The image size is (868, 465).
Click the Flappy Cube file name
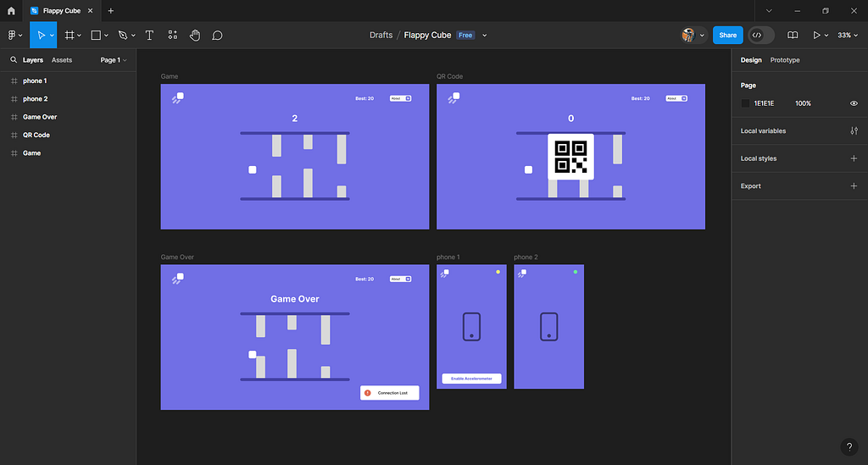pyautogui.click(x=427, y=35)
